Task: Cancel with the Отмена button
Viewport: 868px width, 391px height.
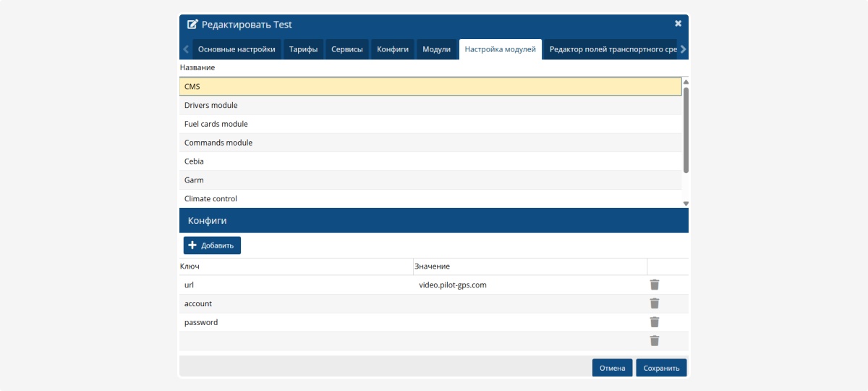Action: point(612,368)
